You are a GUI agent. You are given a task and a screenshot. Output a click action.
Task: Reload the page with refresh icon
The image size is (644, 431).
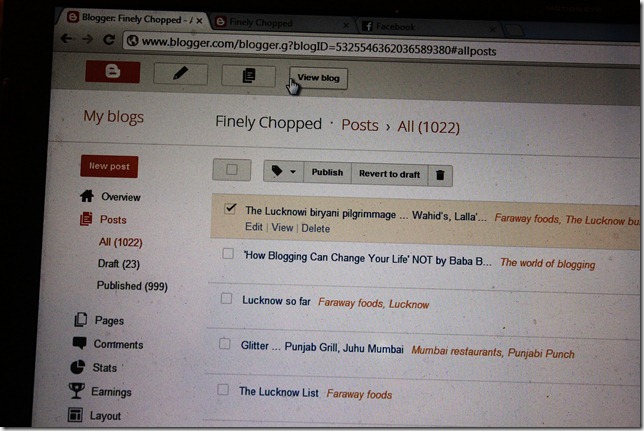tap(109, 39)
